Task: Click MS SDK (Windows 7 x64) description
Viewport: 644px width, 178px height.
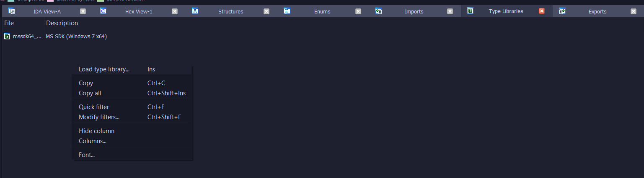Action: (x=76, y=37)
